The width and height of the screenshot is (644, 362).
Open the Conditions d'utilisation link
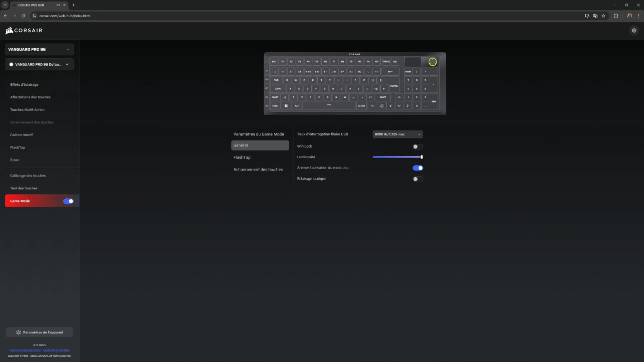click(56, 350)
